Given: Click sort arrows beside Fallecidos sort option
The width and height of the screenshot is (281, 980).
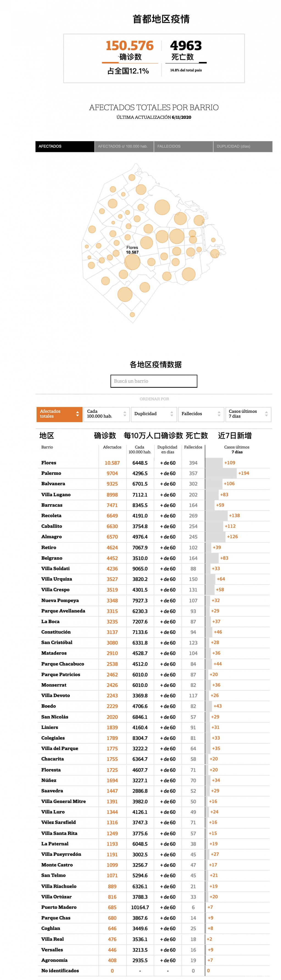Looking at the screenshot, I should point(219,414).
